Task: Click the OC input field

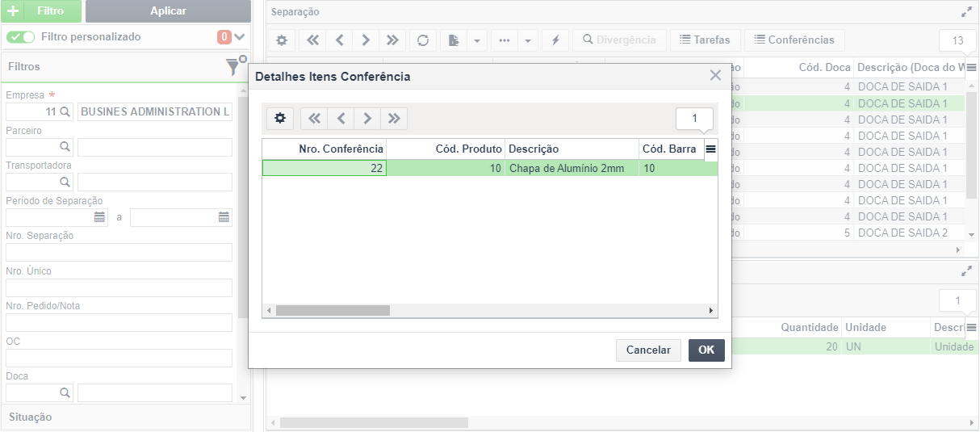Action: pyautogui.click(x=119, y=358)
